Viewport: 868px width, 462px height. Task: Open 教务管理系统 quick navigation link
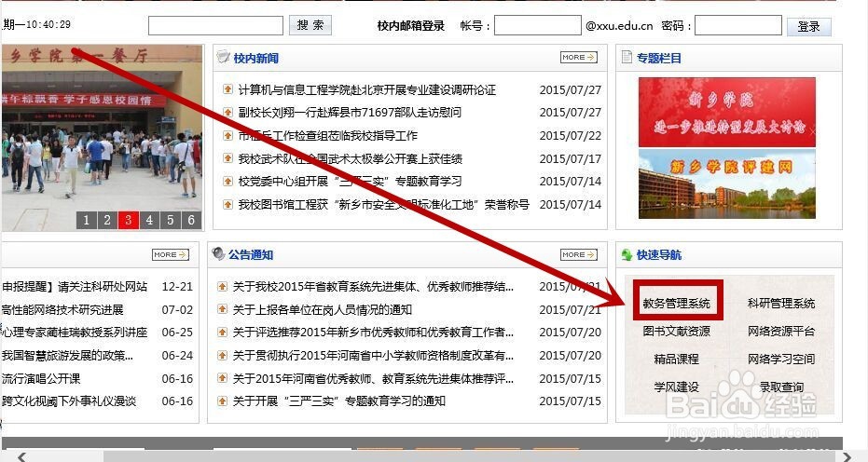tap(677, 304)
